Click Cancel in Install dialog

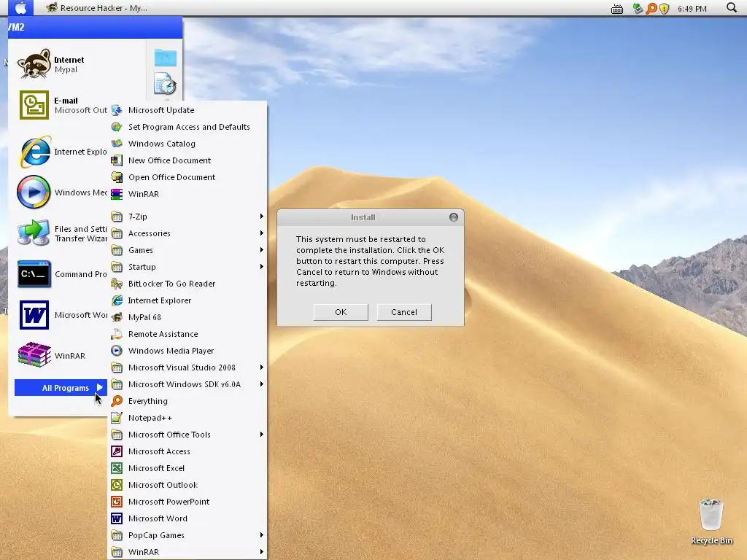[x=404, y=312]
